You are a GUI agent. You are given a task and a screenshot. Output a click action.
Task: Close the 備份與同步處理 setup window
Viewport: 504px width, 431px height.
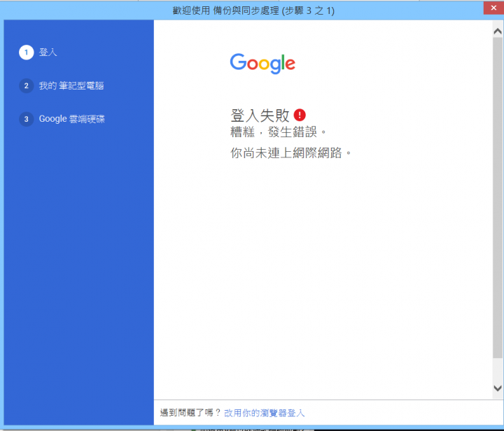tap(493, 8)
